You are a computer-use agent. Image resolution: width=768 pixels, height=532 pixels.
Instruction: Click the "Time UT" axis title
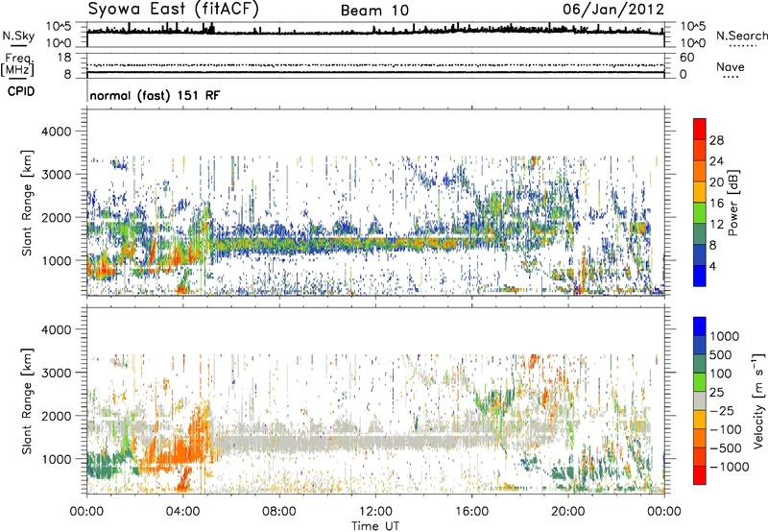tap(375, 526)
